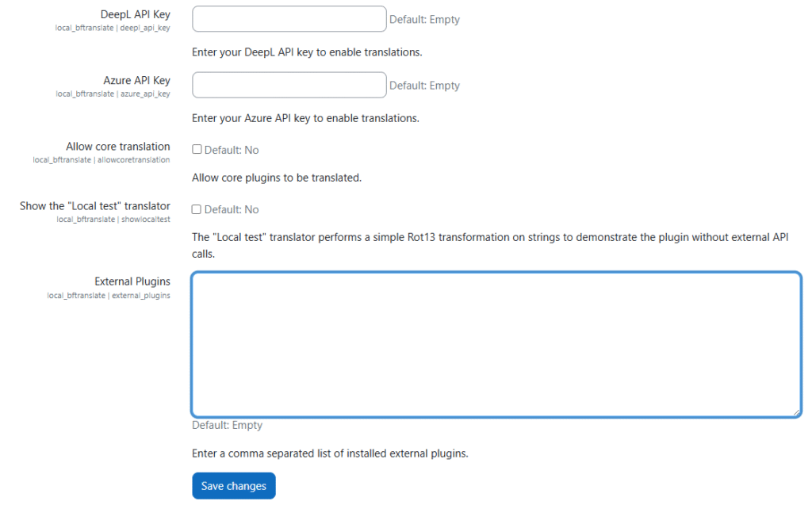Select the "local_bftranslate | azure_api_key" text

pyautogui.click(x=113, y=94)
